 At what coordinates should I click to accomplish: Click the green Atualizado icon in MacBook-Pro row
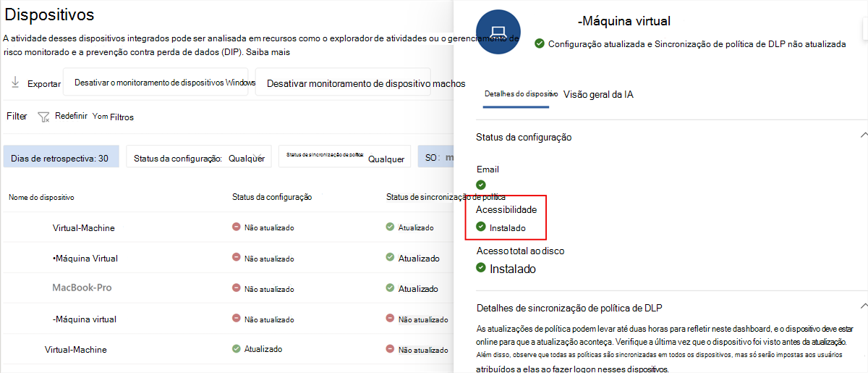click(x=391, y=288)
